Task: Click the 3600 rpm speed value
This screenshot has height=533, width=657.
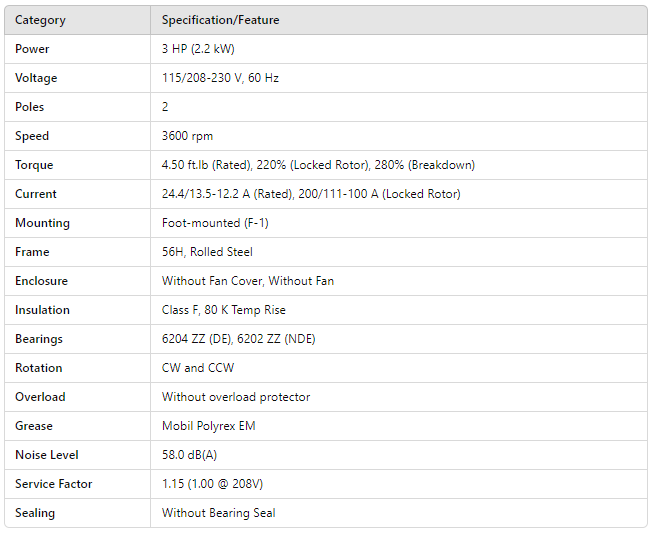Action: tap(187, 136)
